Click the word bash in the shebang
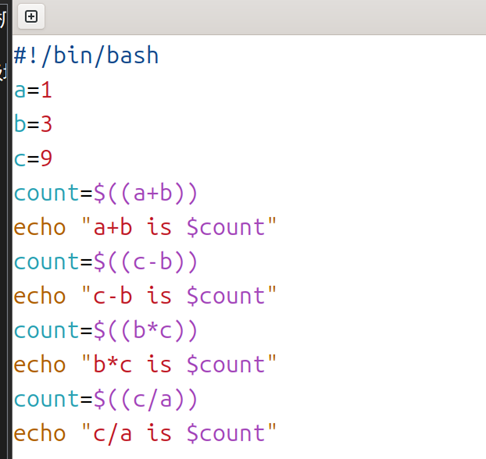 (133, 55)
